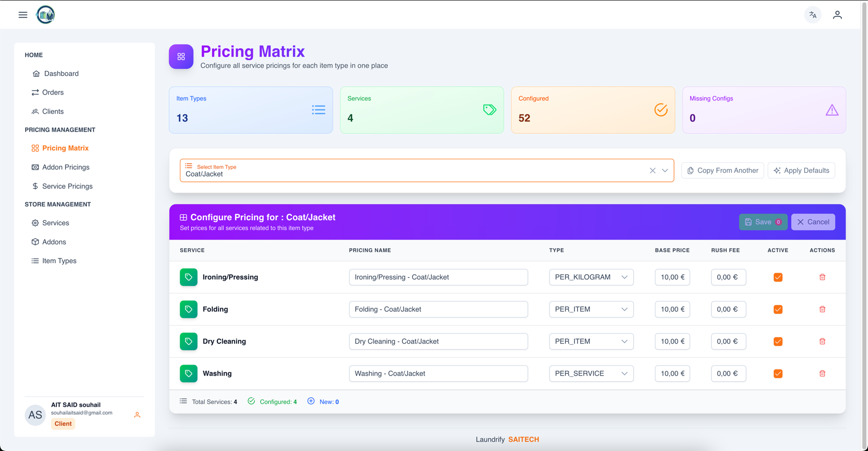Open Addons under Store Management

coord(49,242)
